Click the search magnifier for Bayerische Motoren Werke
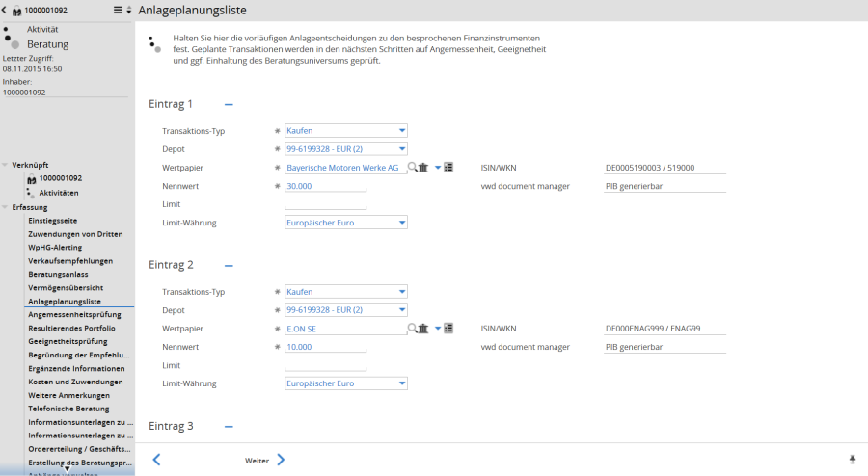868x476 pixels. pyautogui.click(x=413, y=168)
